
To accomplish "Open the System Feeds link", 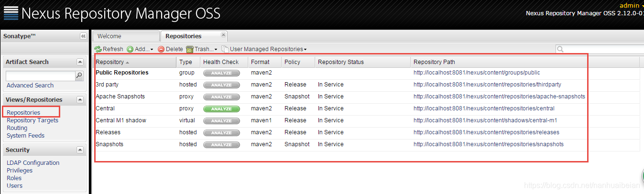I will [x=25, y=136].
